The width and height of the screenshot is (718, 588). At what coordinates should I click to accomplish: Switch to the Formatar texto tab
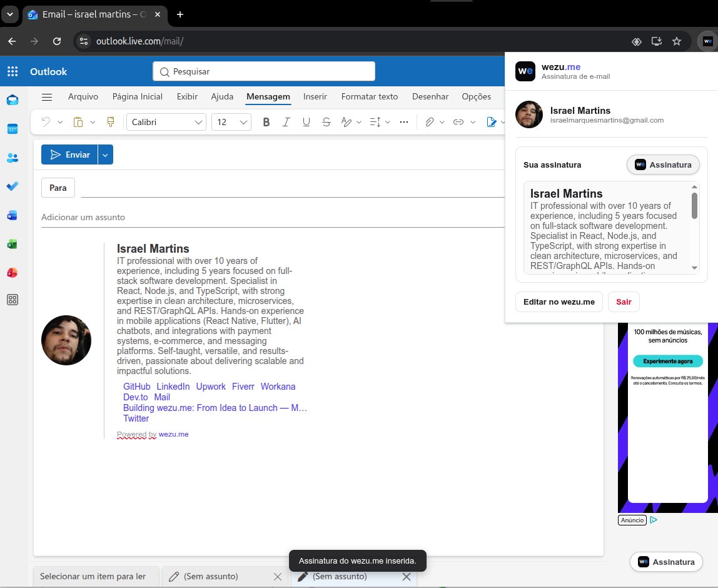[x=370, y=96]
